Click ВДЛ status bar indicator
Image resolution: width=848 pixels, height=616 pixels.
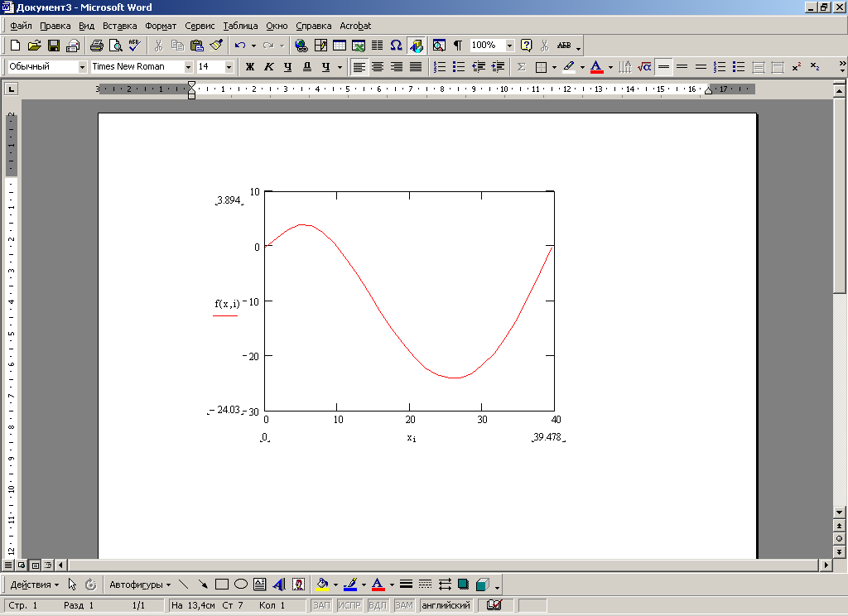click(378, 605)
